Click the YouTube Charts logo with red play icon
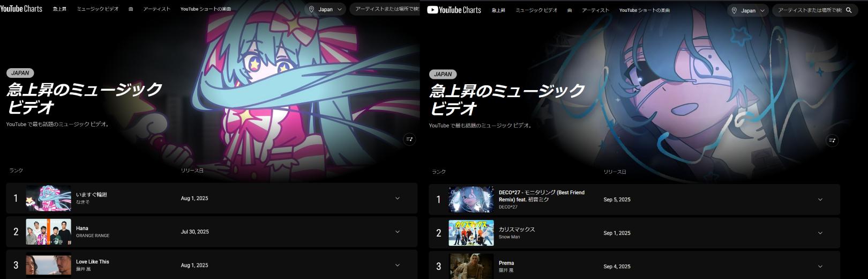Image resolution: width=868 pixels, height=279 pixels. 454,10
